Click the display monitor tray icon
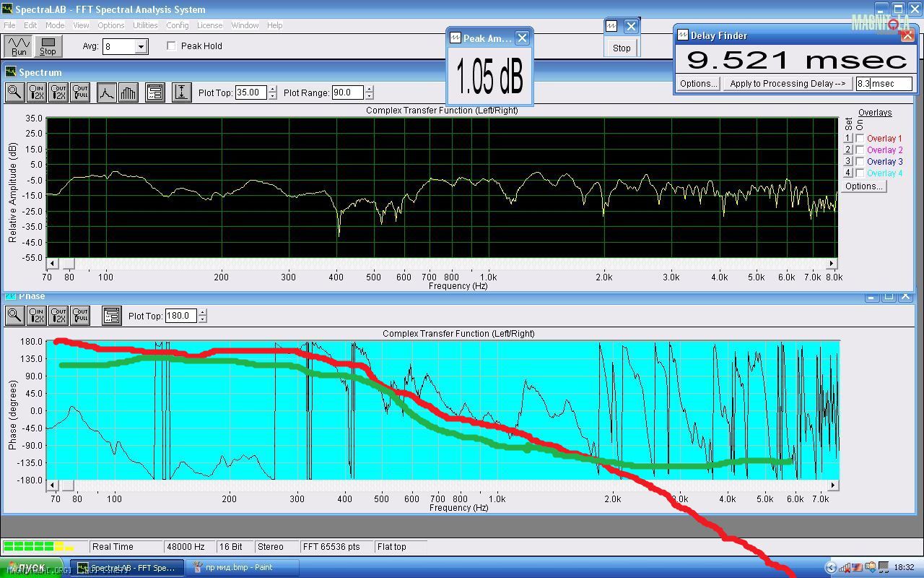The image size is (924, 578). point(884,567)
